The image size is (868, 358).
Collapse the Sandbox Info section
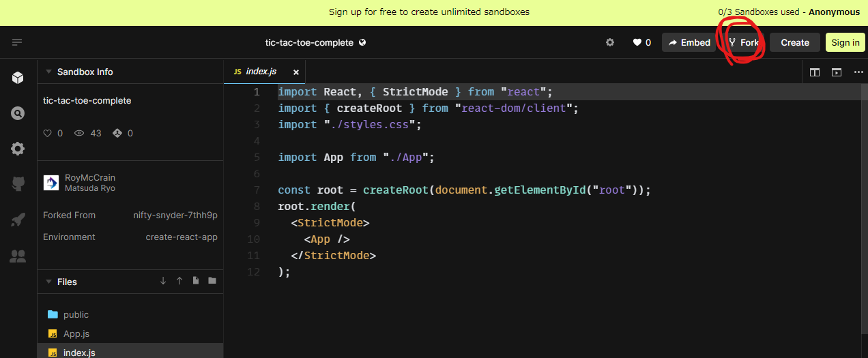[48, 72]
